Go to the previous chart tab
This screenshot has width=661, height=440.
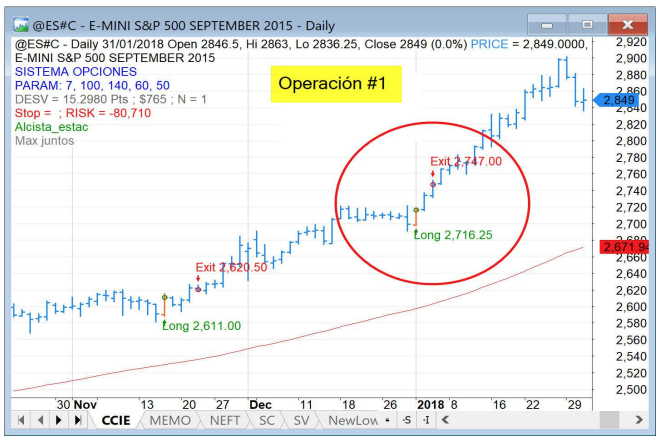[x=41, y=420]
